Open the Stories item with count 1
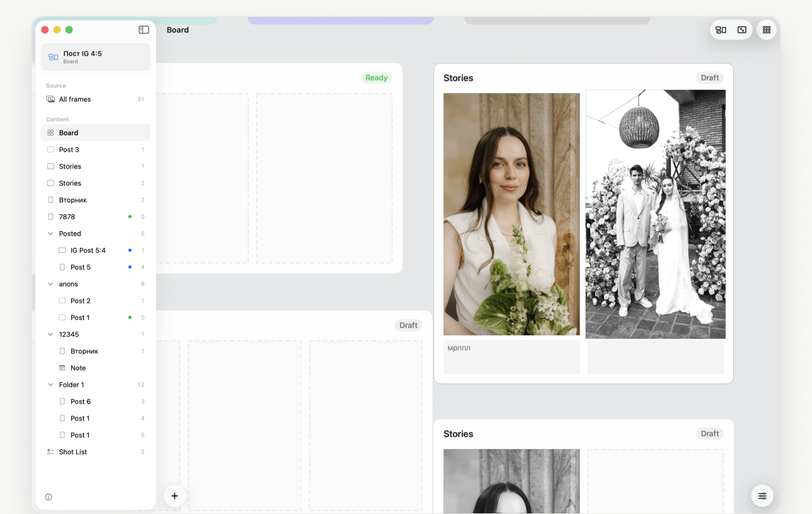 96,167
